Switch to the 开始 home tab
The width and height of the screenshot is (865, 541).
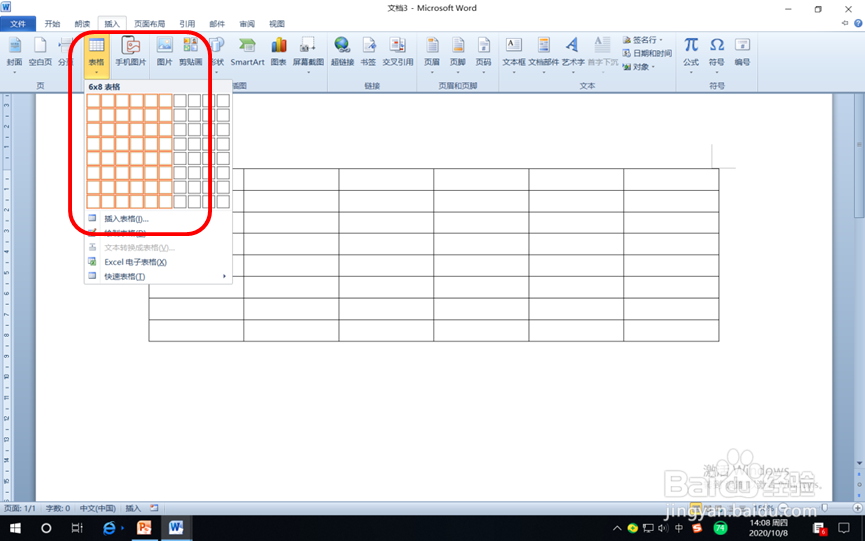52,24
